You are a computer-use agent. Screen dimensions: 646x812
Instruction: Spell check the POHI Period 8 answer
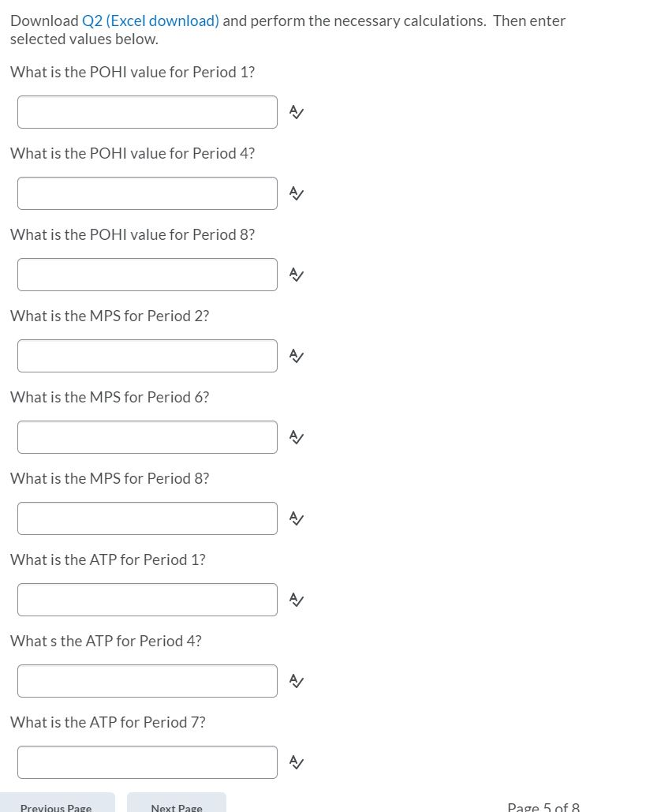coord(295,275)
